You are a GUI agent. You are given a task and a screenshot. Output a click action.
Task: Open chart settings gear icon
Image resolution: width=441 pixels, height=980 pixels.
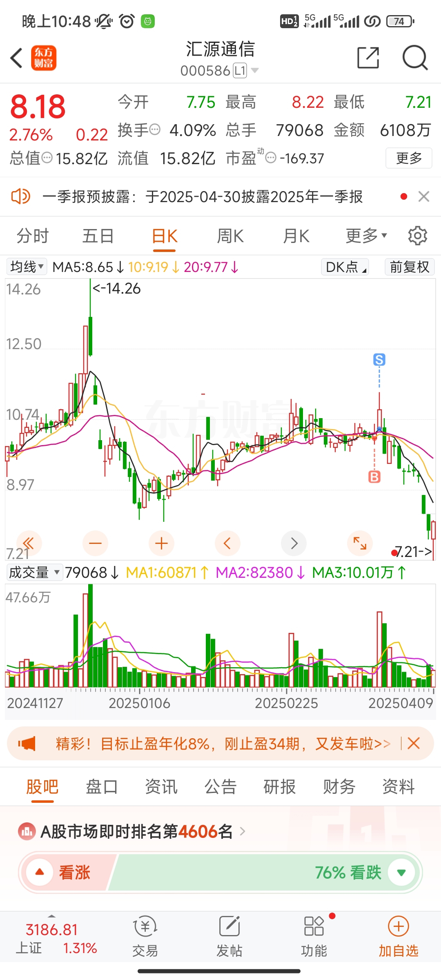click(x=418, y=236)
